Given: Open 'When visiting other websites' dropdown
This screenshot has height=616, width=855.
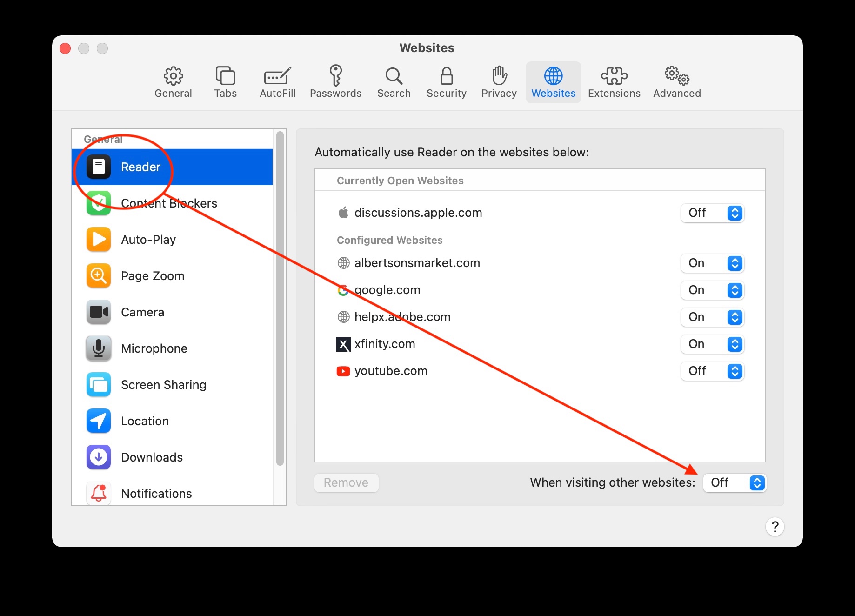Looking at the screenshot, I should [735, 483].
